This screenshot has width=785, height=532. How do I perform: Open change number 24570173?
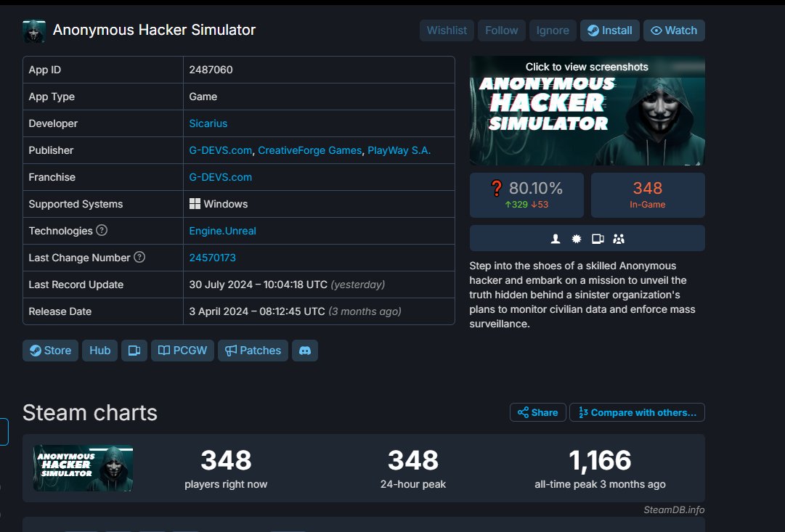tap(212, 258)
